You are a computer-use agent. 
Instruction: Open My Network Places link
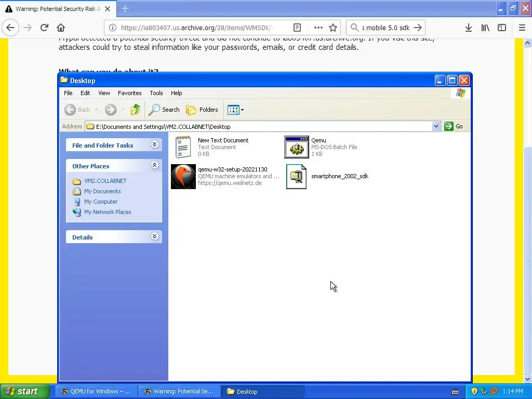[x=108, y=212]
